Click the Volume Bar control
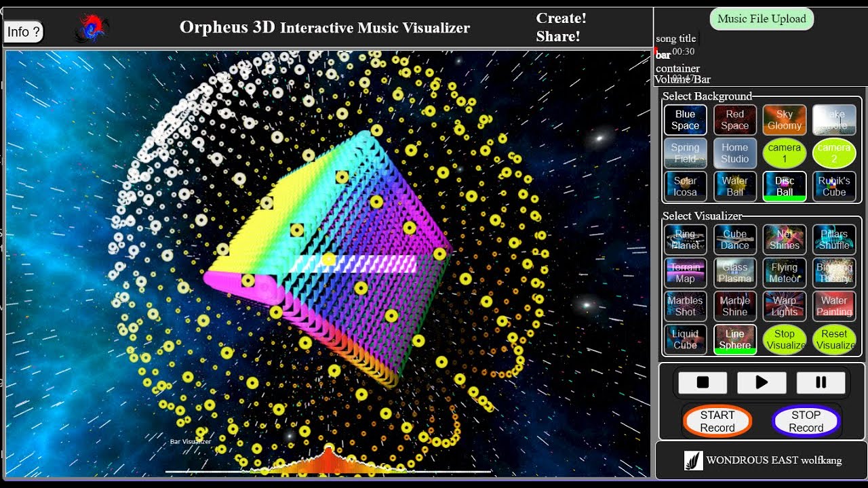This screenshot has height=488, width=868. 683,79
